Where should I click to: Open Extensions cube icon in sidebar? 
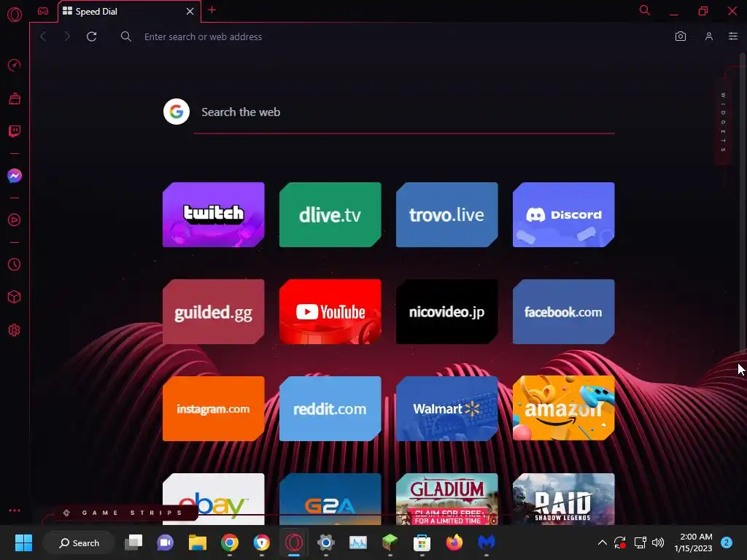[15, 297]
